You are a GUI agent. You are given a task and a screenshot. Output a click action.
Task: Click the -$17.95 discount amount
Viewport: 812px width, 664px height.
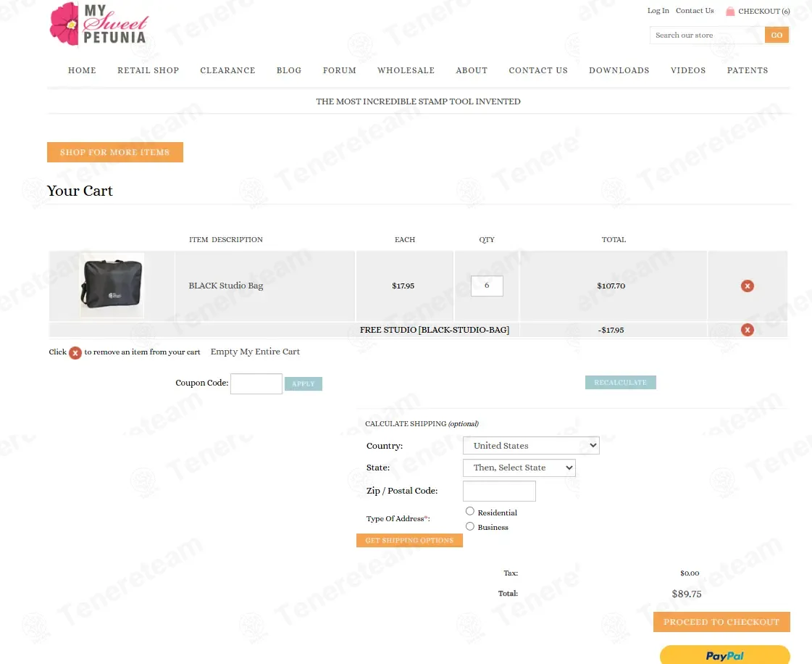coord(611,330)
